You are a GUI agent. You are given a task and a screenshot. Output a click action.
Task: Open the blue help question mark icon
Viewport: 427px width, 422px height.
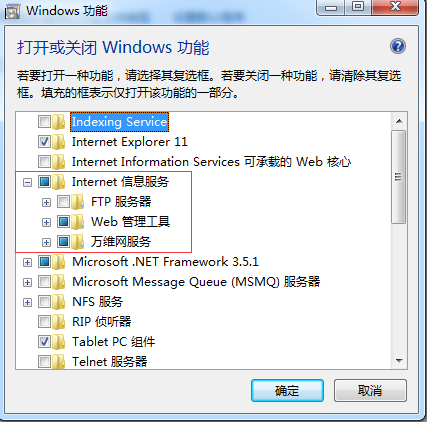click(x=398, y=46)
